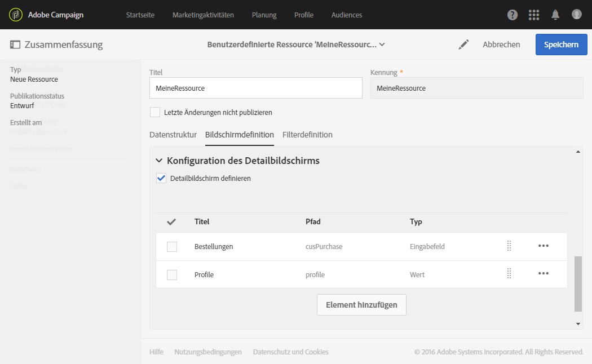Viewport: 592px width, 364px height.
Task: Uncheck 'Detailbildschirm definieren' checkbox
Action: pos(161,178)
